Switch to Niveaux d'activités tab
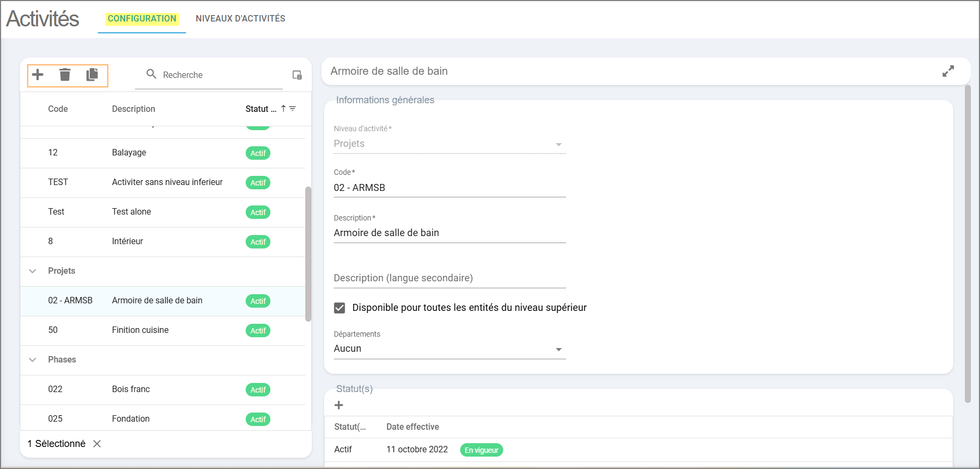 [240, 19]
